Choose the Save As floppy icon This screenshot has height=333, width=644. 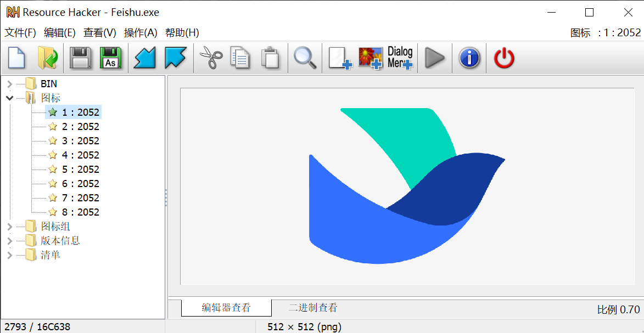(x=111, y=58)
